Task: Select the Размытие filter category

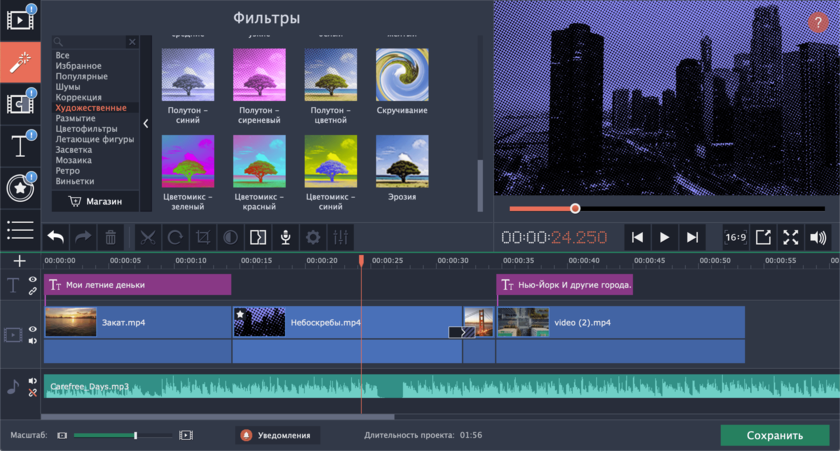Action: [76, 118]
